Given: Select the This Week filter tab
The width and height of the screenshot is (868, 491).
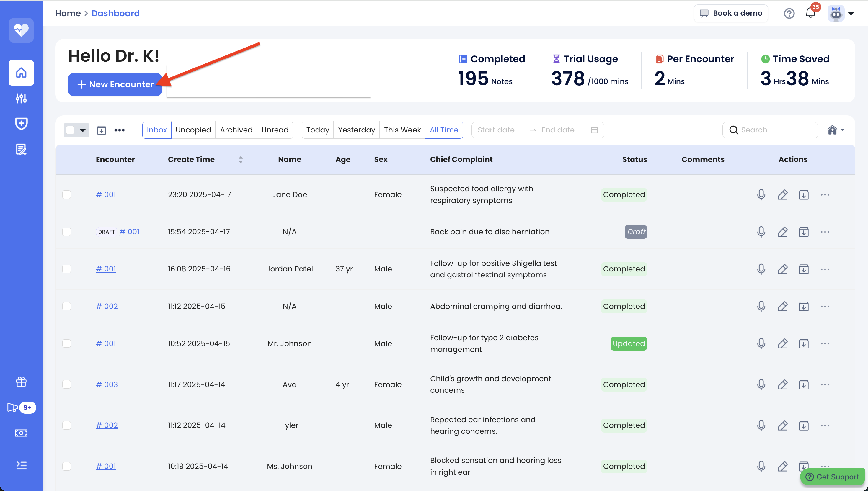Looking at the screenshot, I should pyautogui.click(x=402, y=130).
